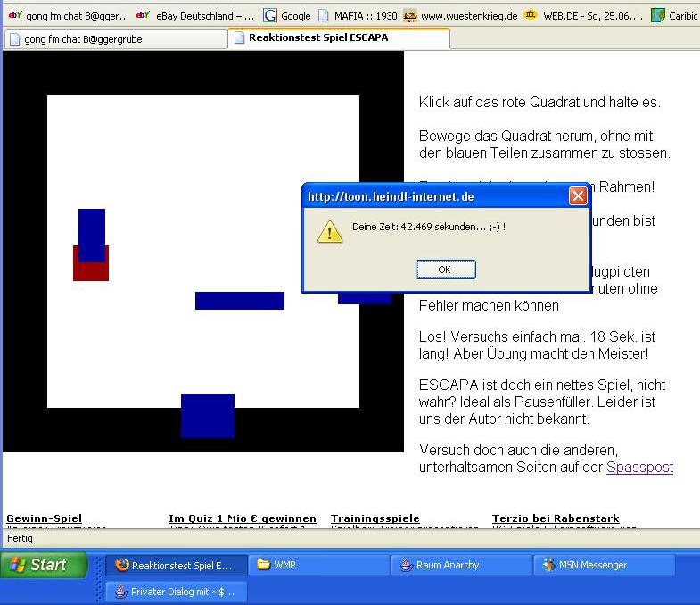Open the Im Quiz 1 Mio € gewinnen link

[242, 518]
